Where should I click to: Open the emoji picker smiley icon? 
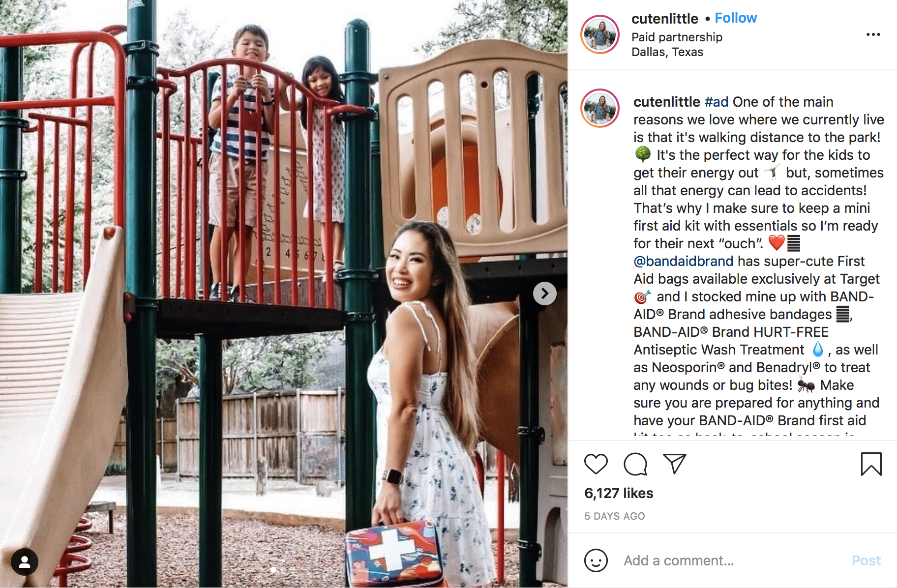[596, 560]
